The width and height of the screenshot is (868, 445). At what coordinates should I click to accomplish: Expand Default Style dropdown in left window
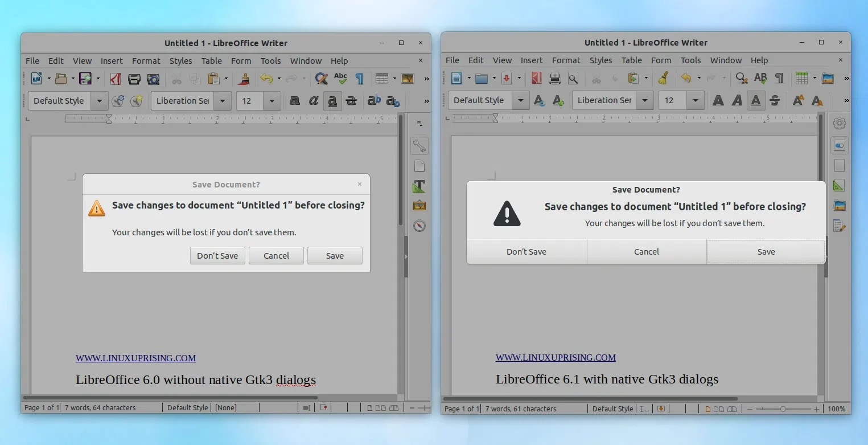(x=100, y=101)
